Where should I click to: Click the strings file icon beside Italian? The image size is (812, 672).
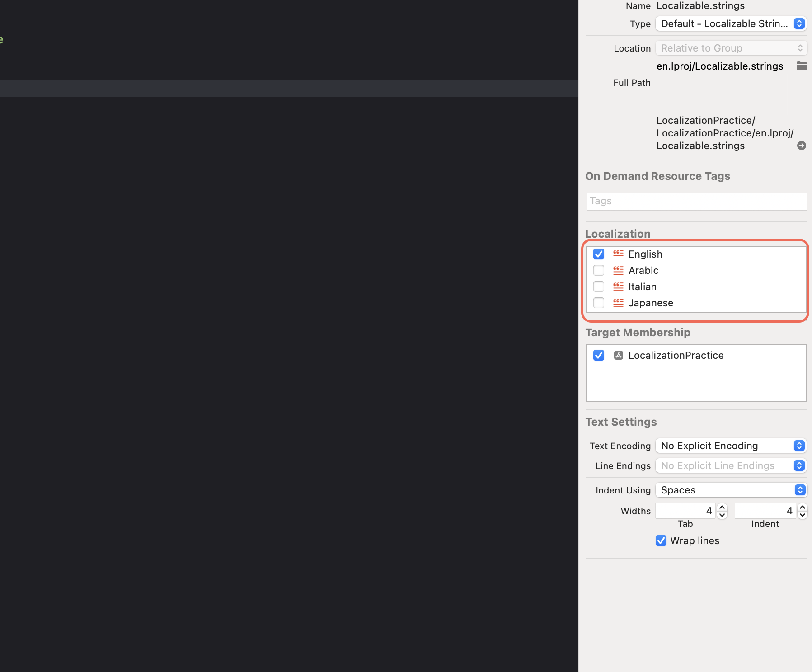(x=618, y=287)
